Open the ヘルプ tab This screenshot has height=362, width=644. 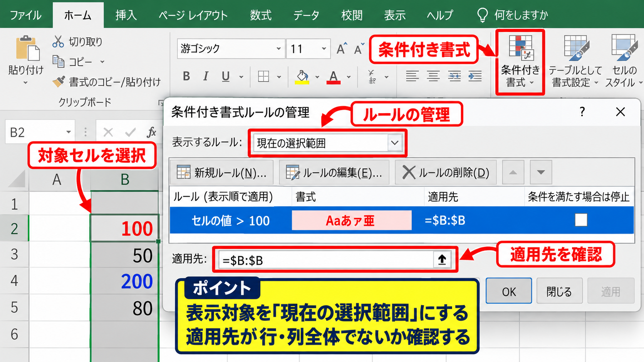440,15
